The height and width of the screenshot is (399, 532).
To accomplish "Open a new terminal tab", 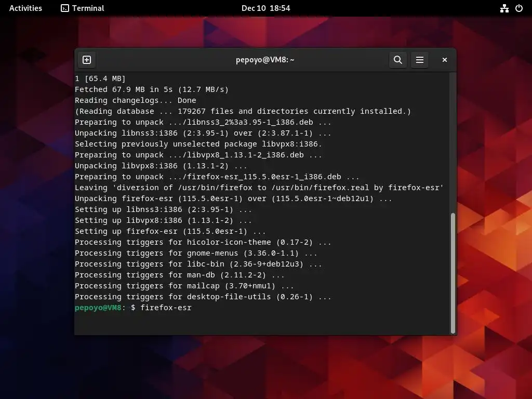I will click(87, 60).
